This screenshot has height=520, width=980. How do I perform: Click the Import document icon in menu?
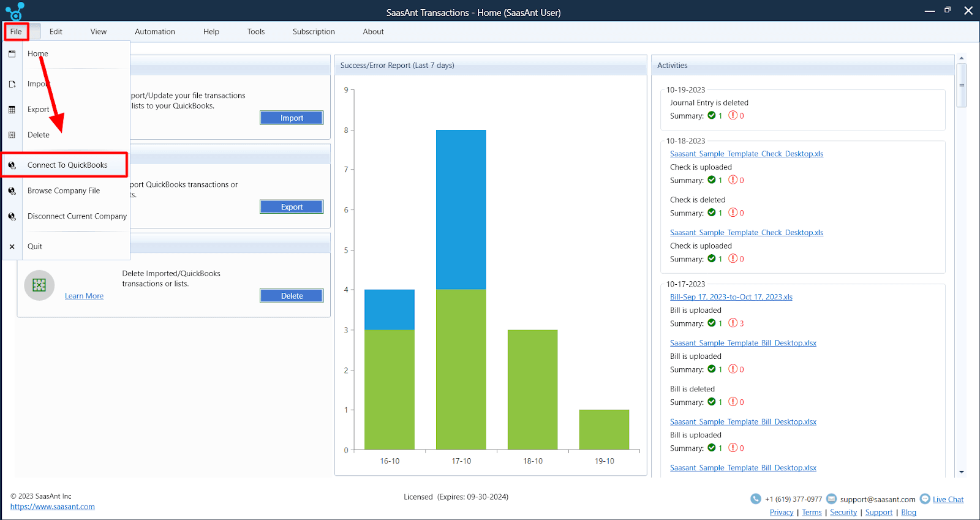(x=12, y=84)
